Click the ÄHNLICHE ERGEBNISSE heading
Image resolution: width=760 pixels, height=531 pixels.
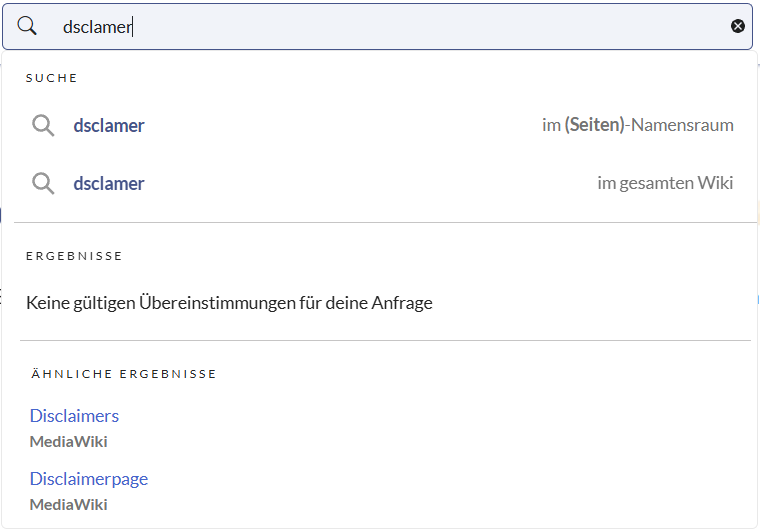124,374
